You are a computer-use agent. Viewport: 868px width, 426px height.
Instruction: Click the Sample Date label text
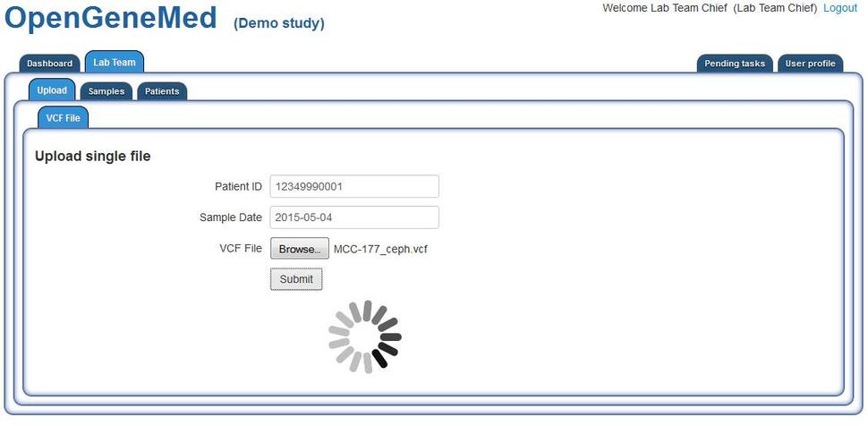click(x=231, y=217)
